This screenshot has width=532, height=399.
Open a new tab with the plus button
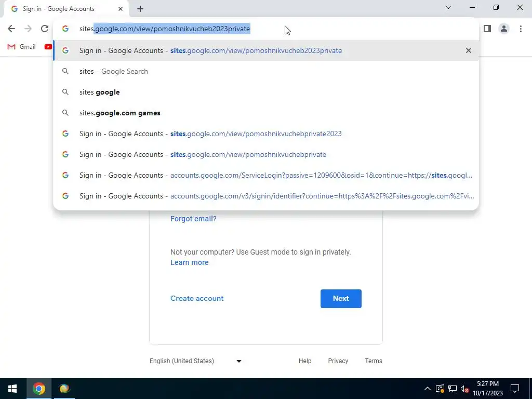click(x=140, y=9)
